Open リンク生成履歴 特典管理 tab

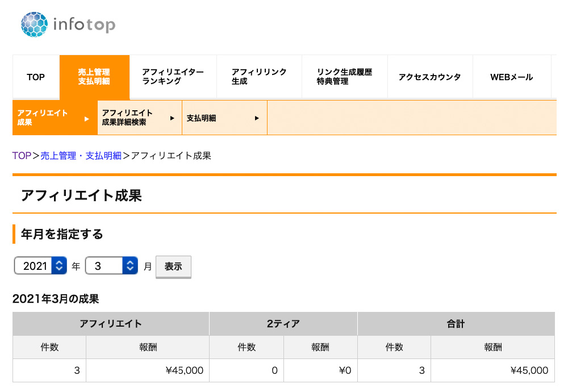tap(344, 77)
